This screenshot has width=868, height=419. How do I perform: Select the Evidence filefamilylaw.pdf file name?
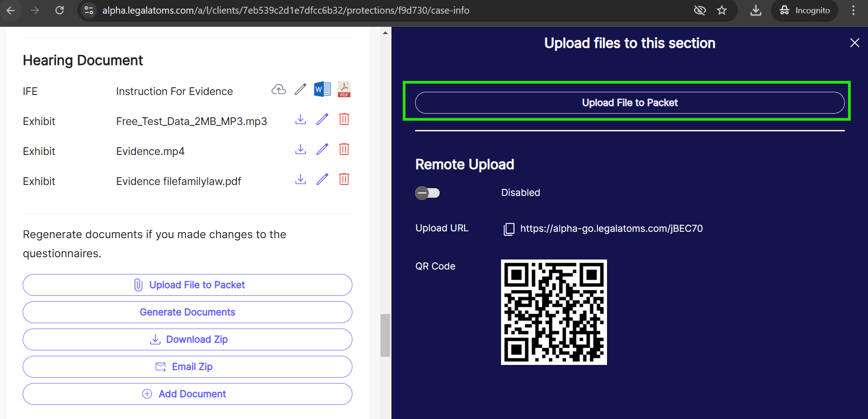click(x=179, y=181)
